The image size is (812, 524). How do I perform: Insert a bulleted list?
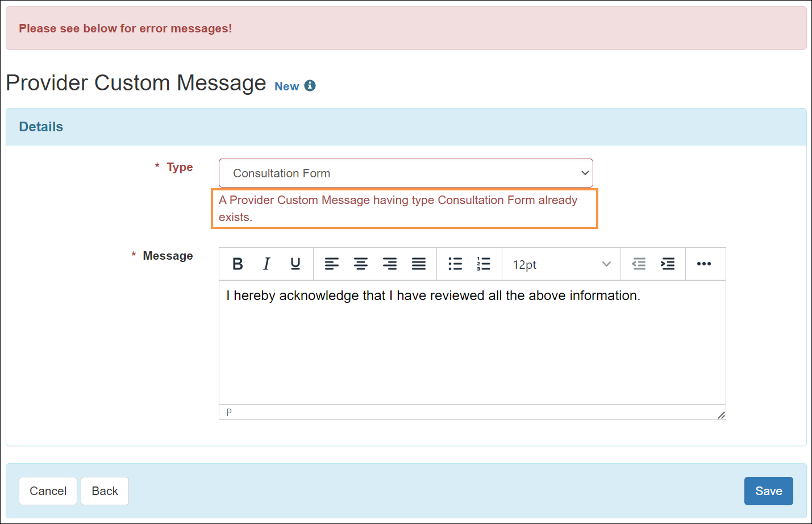pos(455,264)
